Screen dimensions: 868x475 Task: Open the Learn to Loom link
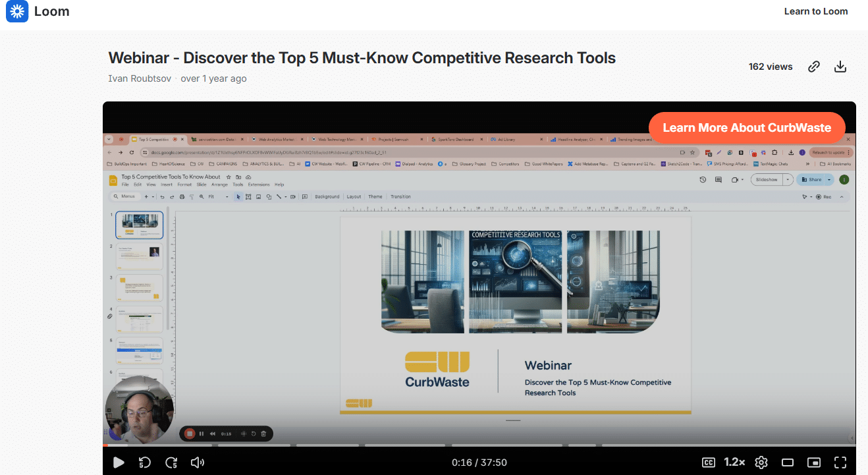pyautogui.click(x=815, y=11)
